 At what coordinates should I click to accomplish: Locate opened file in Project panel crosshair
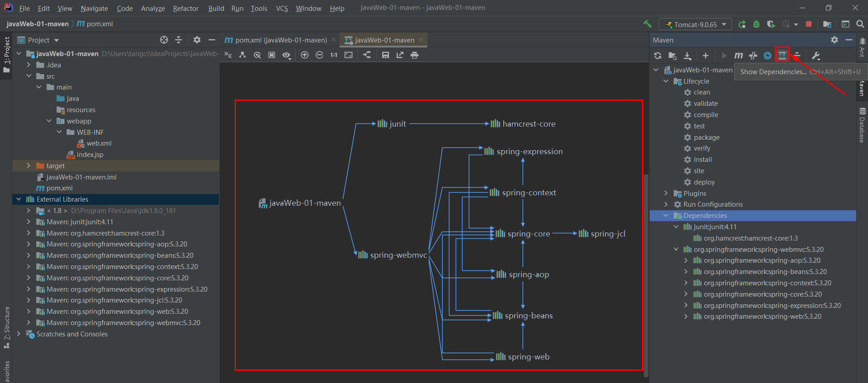click(164, 40)
